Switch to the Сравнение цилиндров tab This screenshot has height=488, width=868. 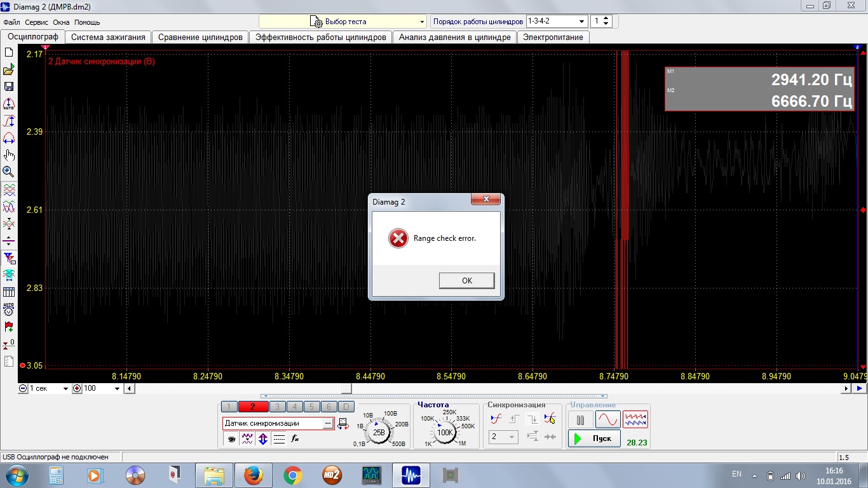(200, 37)
